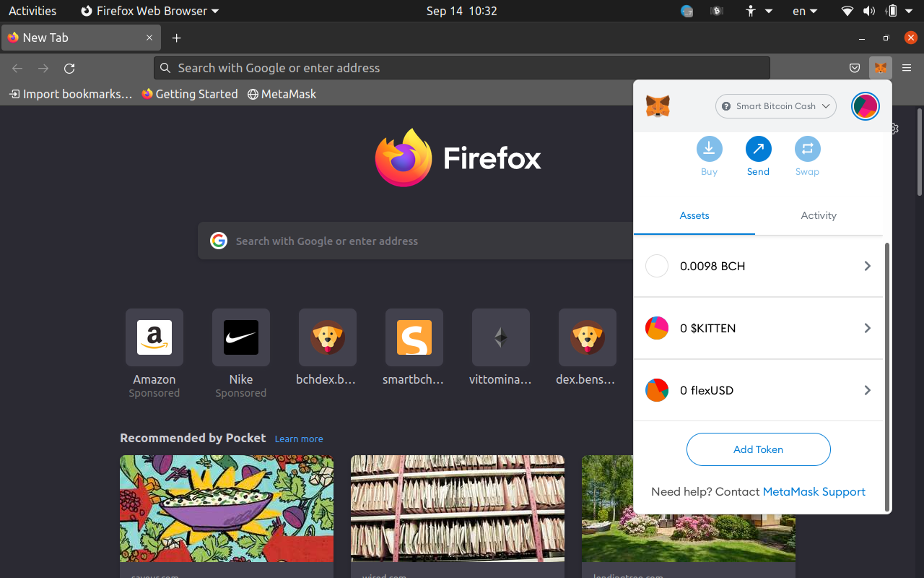Image resolution: width=924 pixels, height=578 pixels.
Task: Open the flexUSD token icon
Action: (x=657, y=390)
